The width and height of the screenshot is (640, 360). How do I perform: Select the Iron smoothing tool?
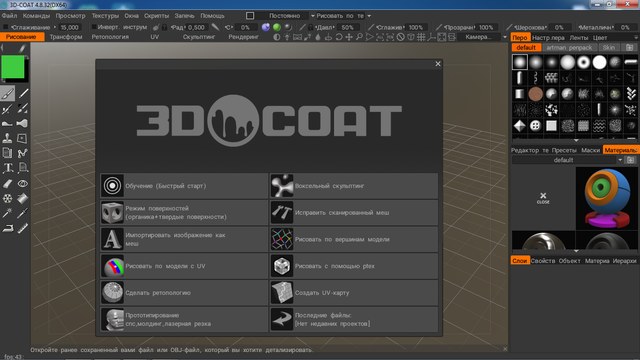tap(7, 228)
